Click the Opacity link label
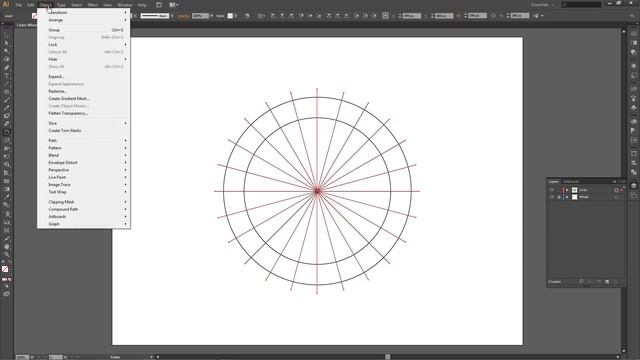Screen dimensions: 640x360 [183, 16]
